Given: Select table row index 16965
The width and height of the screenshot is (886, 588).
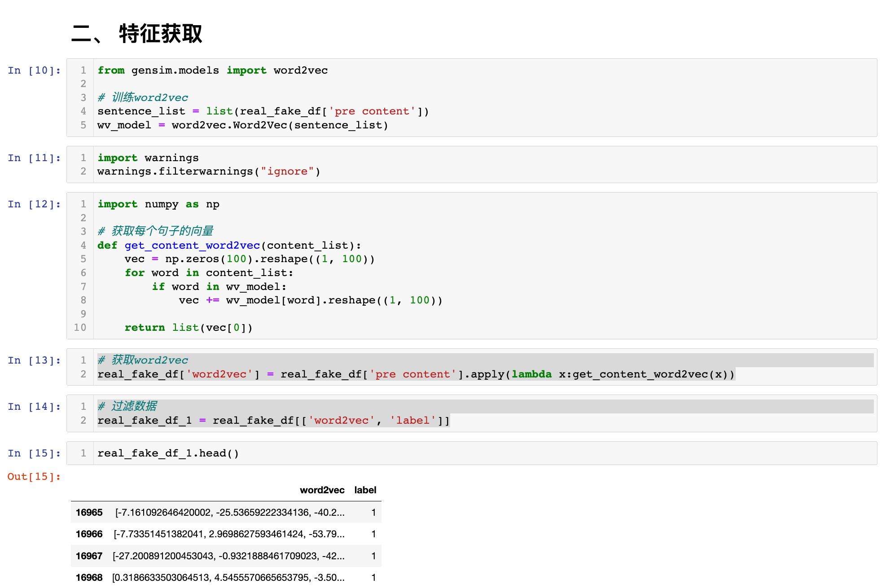Looking at the screenshot, I should pyautogui.click(x=89, y=513).
